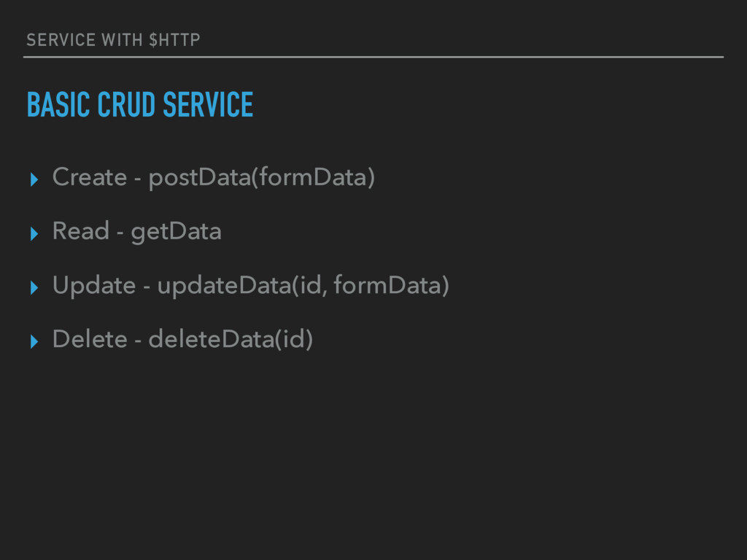
Task: Click the horizontal divider line under the header
Action: tap(373, 57)
